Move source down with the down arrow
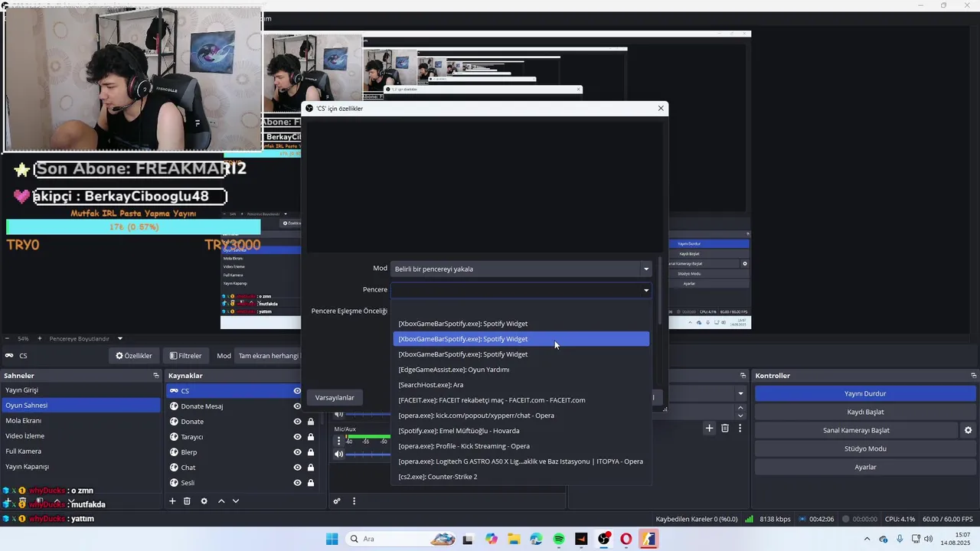Screen dimensions: 980x551 pyautogui.click(x=236, y=501)
